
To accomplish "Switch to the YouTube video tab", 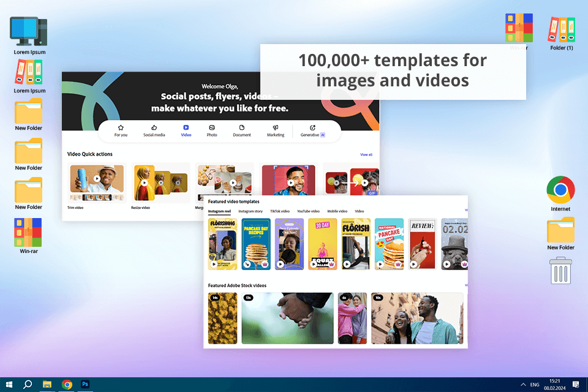I will pos(308,211).
